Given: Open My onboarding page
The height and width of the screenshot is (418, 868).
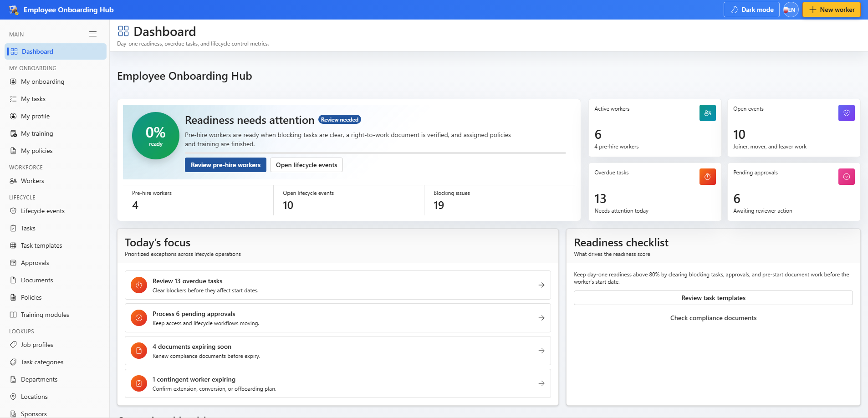Looking at the screenshot, I should (x=56, y=82).
